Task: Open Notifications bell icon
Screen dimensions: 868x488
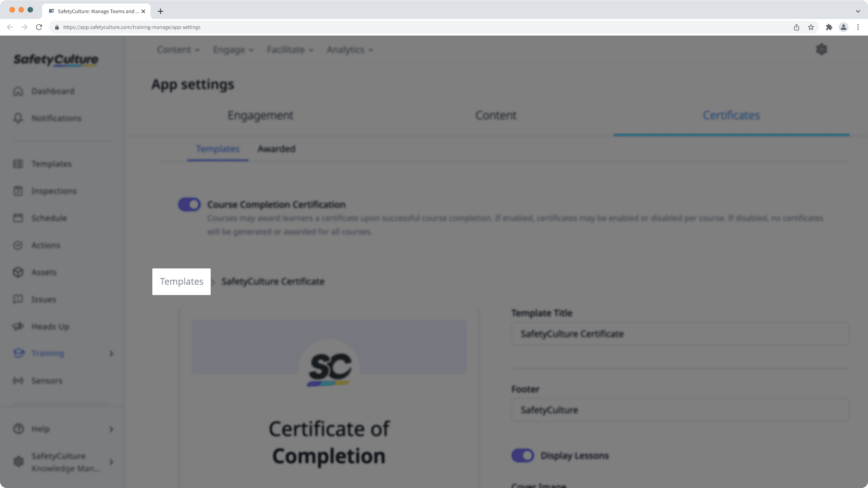Action: [x=18, y=118]
